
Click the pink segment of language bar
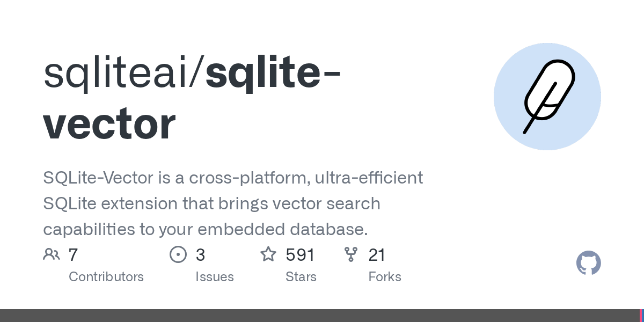coord(641,316)
